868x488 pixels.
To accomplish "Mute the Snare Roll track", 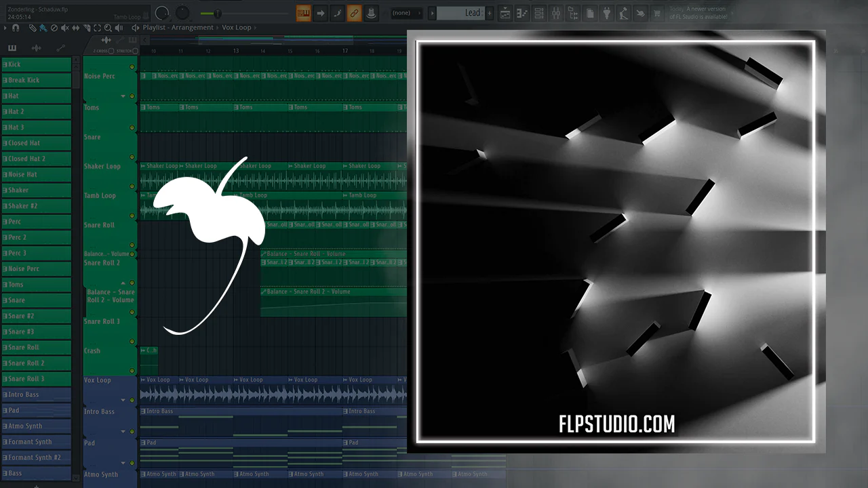I will point(132,245).
